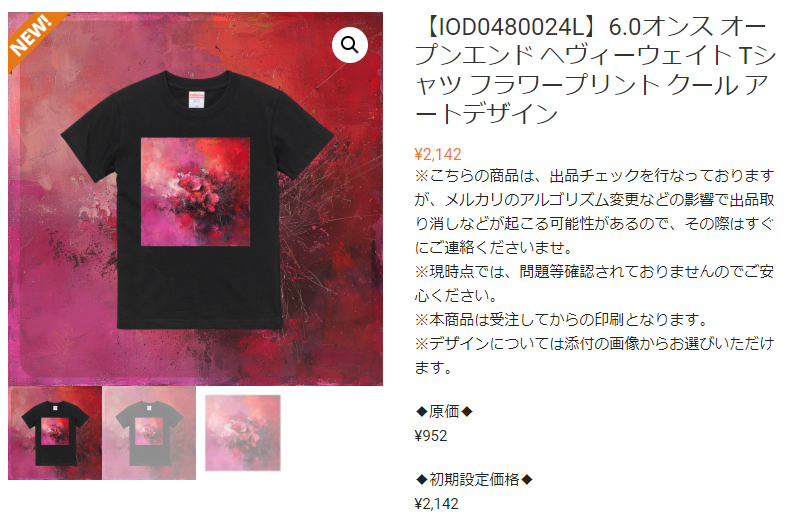The height and width of the screenshot is (519, 807).
Task: Select the faded second T-shirt thumbnail
Action: [x=149, y=433]
